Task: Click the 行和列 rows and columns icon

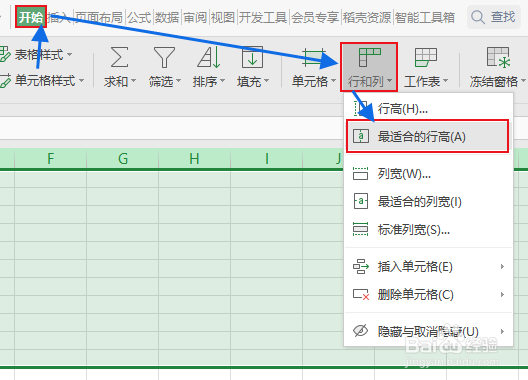Action: click(369, 57)
